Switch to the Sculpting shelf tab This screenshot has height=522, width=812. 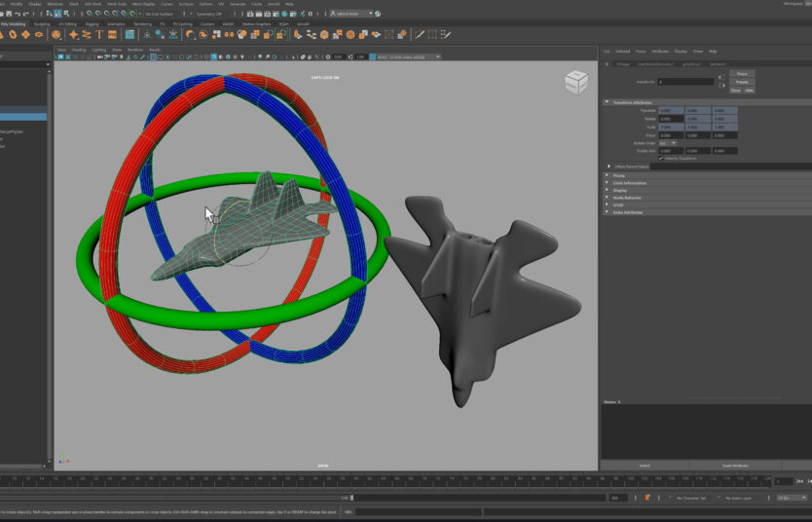42,23
